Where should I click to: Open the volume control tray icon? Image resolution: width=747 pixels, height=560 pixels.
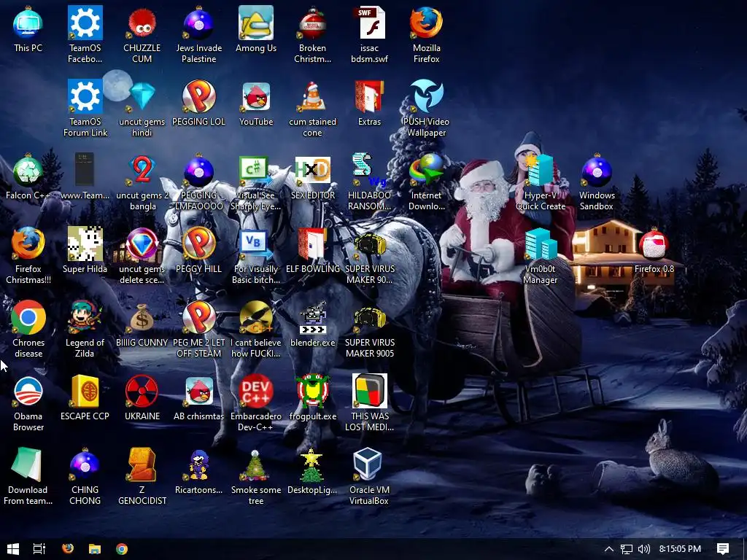tap(643, 549)
